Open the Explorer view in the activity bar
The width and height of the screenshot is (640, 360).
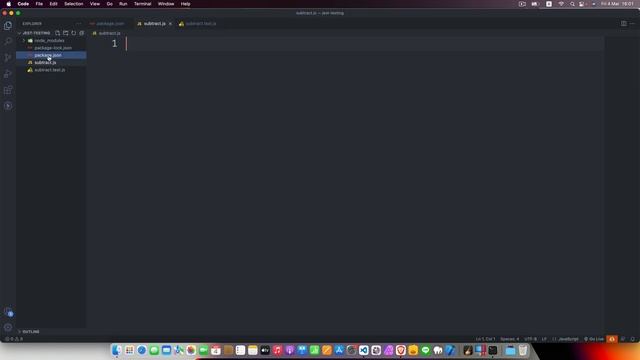coord(8,26)
